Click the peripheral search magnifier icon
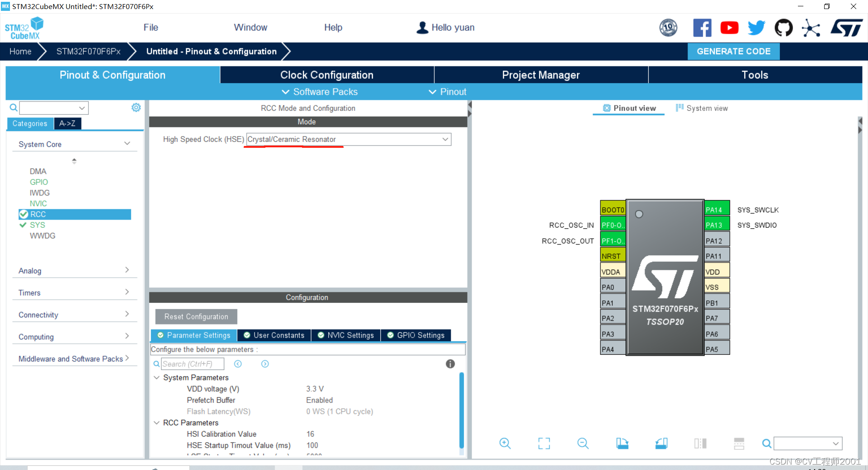This screenshot has height=470, width=868. pos(14,108)
